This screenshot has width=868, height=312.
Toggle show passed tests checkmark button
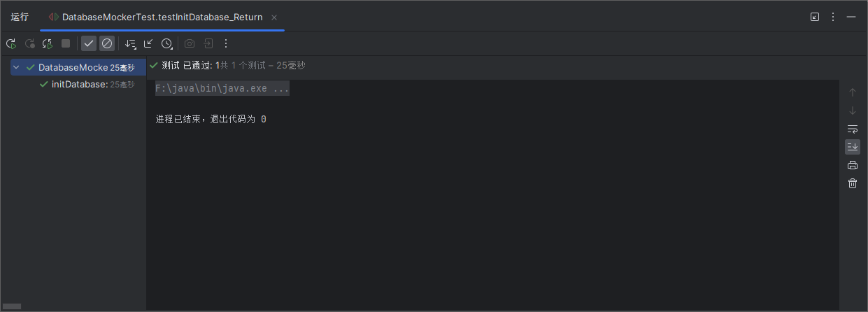(89, 43)
